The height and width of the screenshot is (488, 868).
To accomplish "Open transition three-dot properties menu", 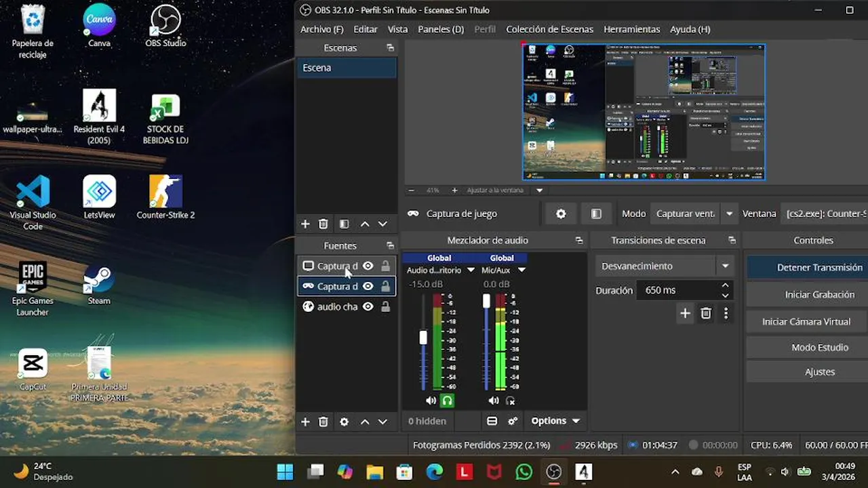I will click(726, 313).
